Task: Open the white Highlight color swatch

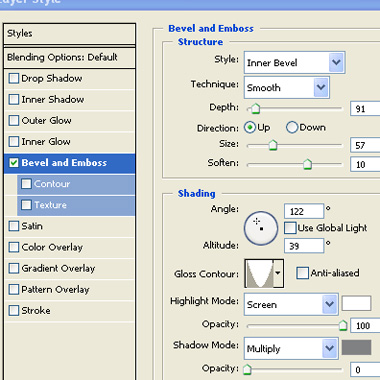Action: (356, 303)
